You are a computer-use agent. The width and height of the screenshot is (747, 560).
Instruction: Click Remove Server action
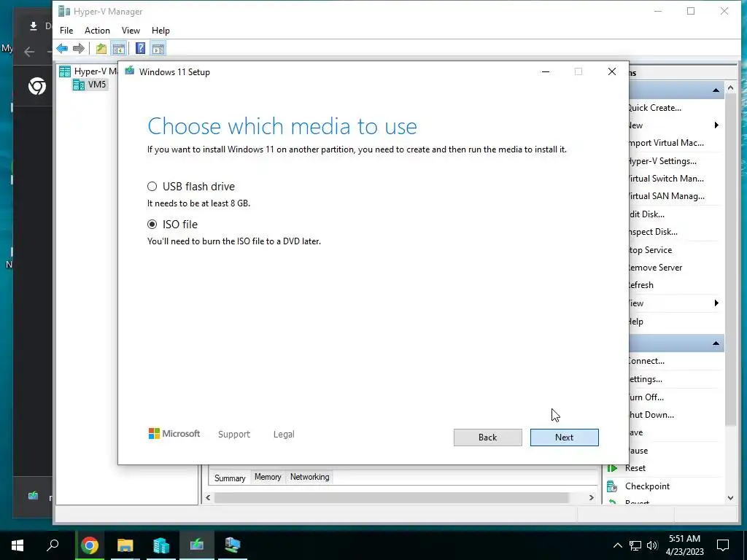[x=656, y=268]
